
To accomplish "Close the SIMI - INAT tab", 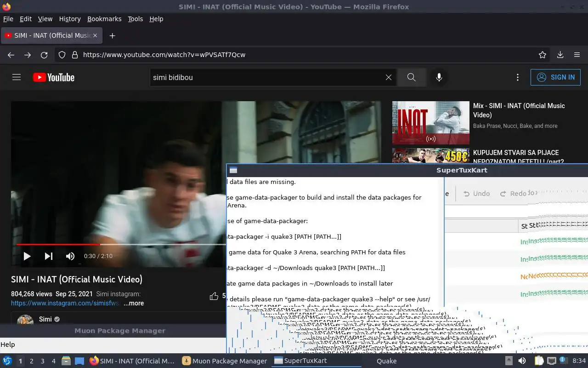I will click(95, 35).
